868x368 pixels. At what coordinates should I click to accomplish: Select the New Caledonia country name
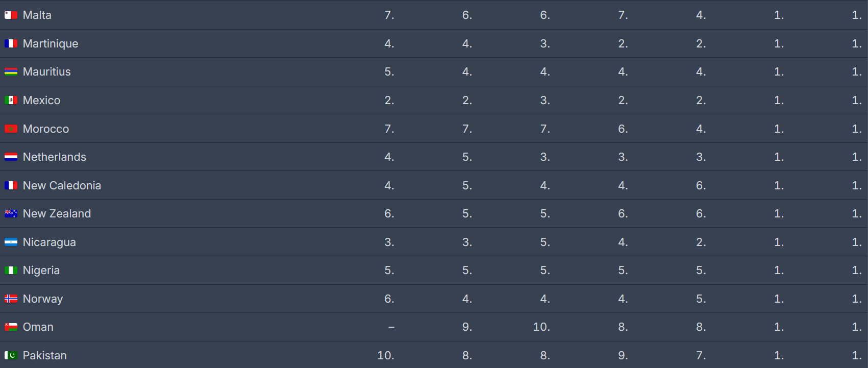[62, 186]
